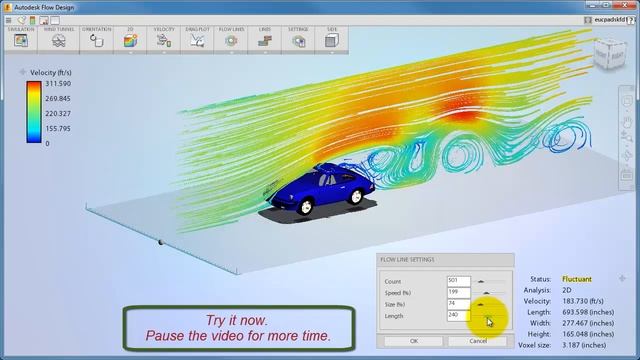
Task: Open the Drag Plot tool
Action: 198,40
